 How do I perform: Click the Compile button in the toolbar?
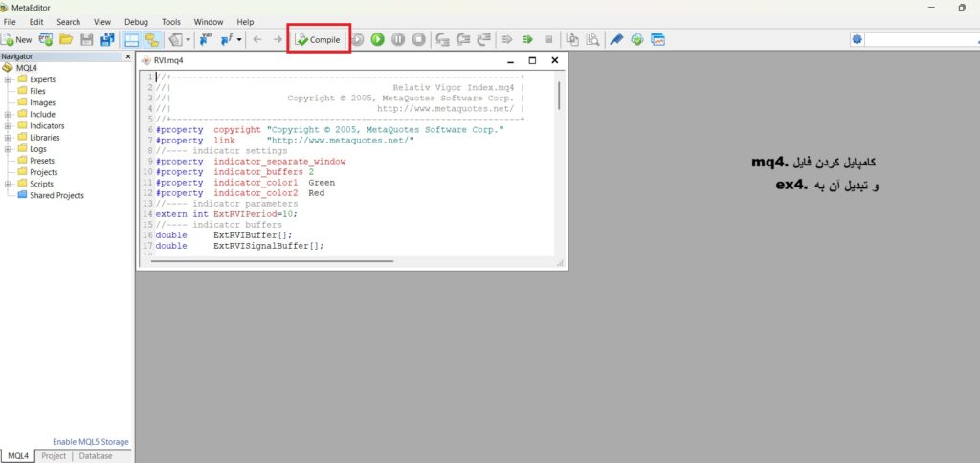point(319,39)
